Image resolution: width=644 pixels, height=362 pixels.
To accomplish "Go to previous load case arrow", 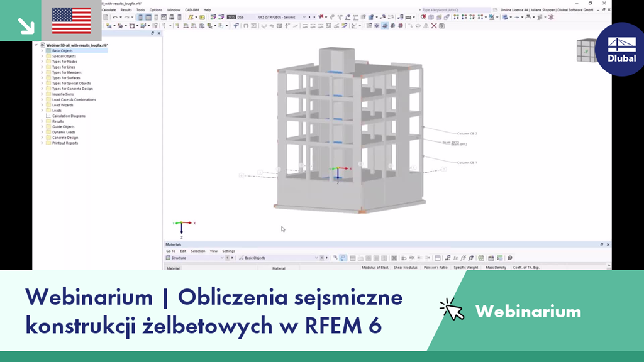I will (x=309, y=17).
